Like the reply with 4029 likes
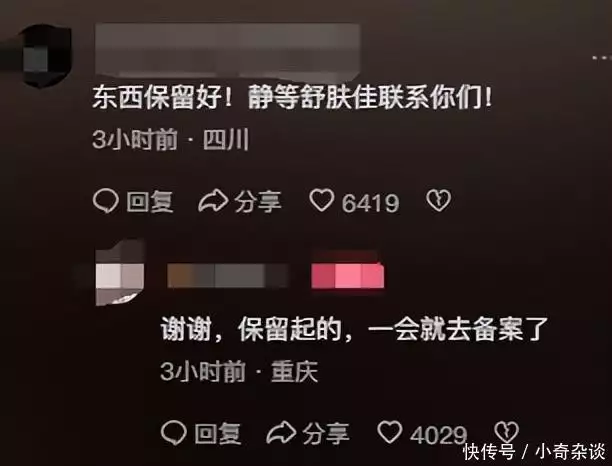 click(x=390, y=432)
